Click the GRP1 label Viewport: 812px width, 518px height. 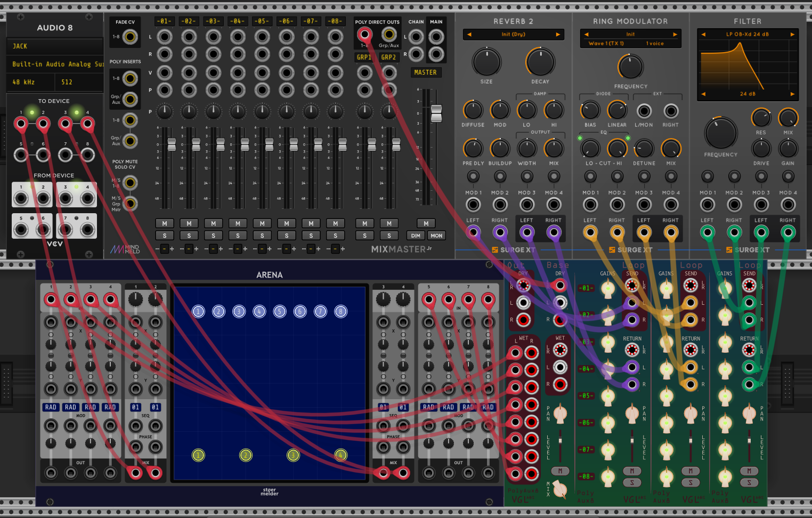[x=364, y=58]
